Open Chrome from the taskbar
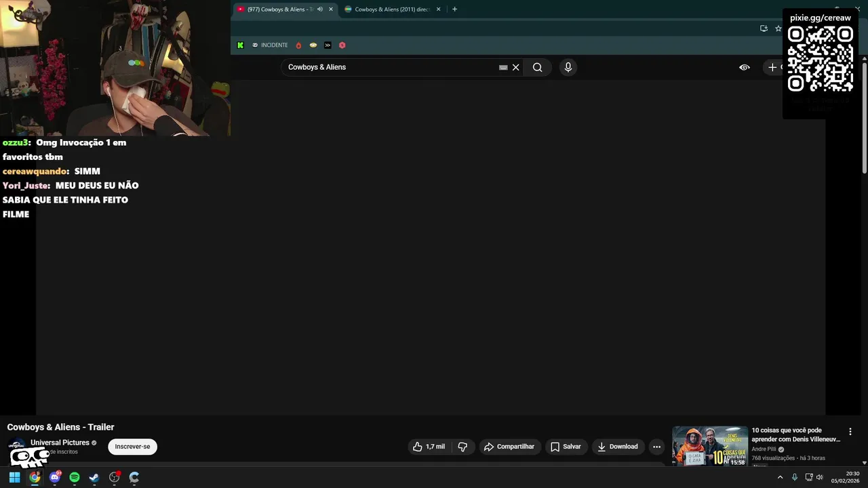The width and height of the screenshot is (868, 488). tap(35, 477)
